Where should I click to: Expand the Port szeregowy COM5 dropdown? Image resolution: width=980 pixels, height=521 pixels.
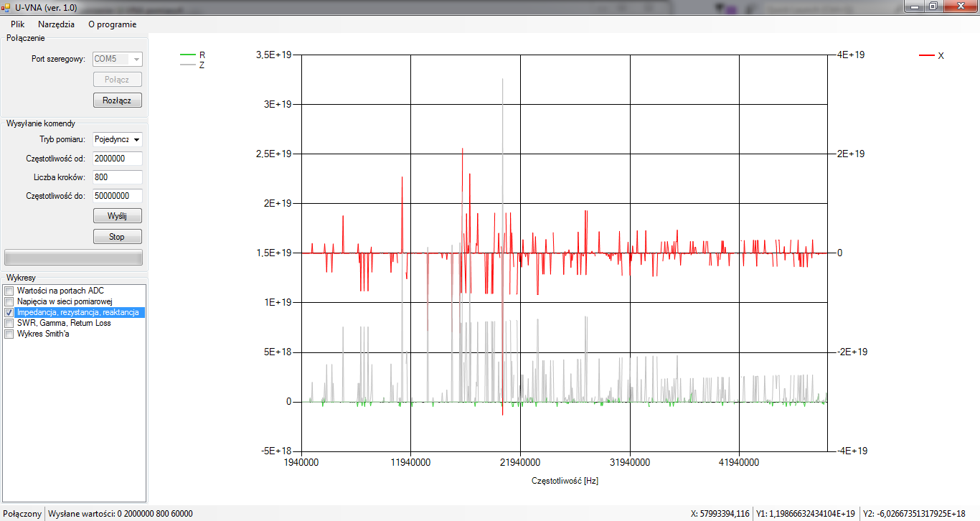click(136, 59)
